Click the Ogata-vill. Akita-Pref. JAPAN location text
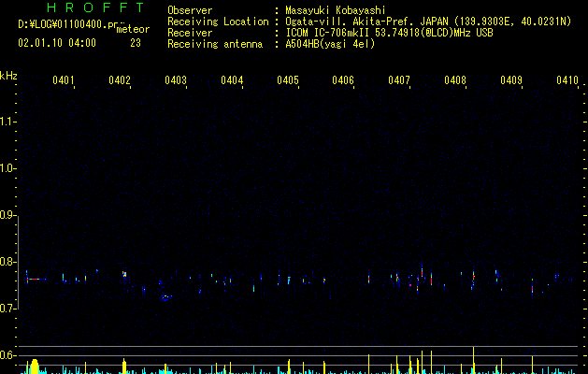This screenshot has width=588, height=374. pyautogui.click(x=428, y=22)
